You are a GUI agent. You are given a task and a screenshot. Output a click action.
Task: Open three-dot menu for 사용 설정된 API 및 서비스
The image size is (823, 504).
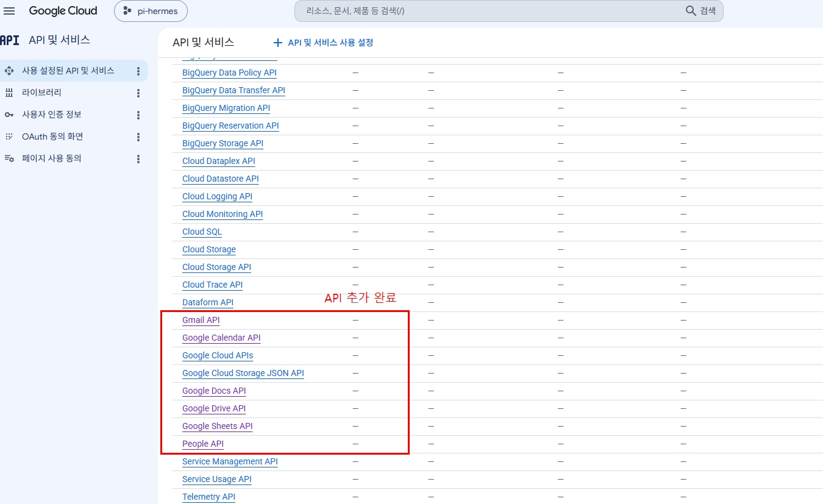point(138,71)
